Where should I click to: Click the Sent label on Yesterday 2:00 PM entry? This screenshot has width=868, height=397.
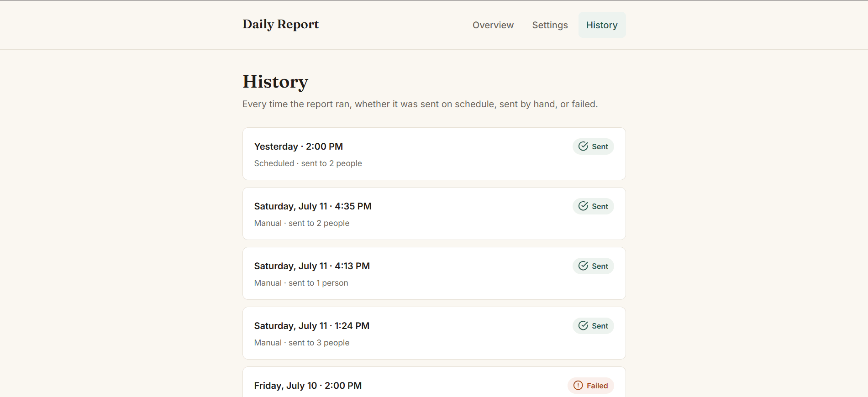pyautogui.click(x=600, y=146)
